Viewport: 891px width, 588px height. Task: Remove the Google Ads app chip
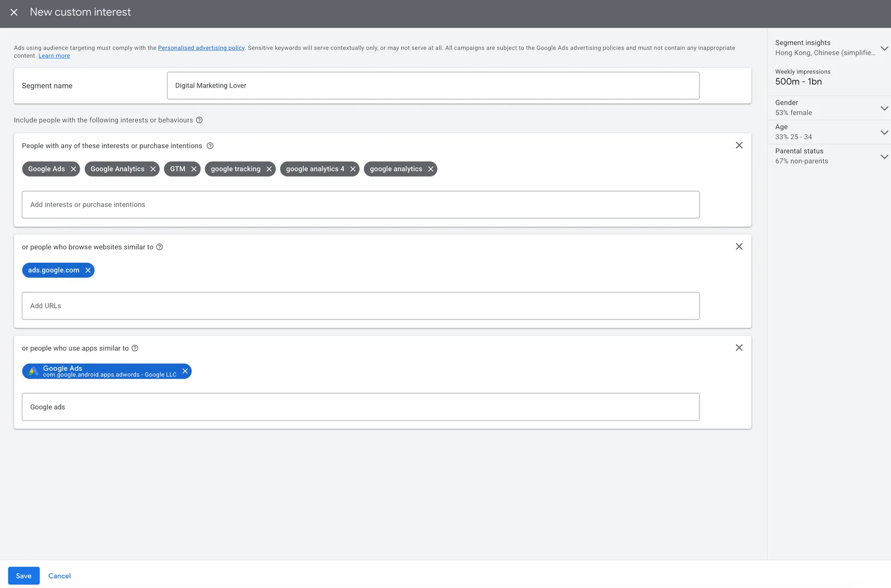pos(185,371)
